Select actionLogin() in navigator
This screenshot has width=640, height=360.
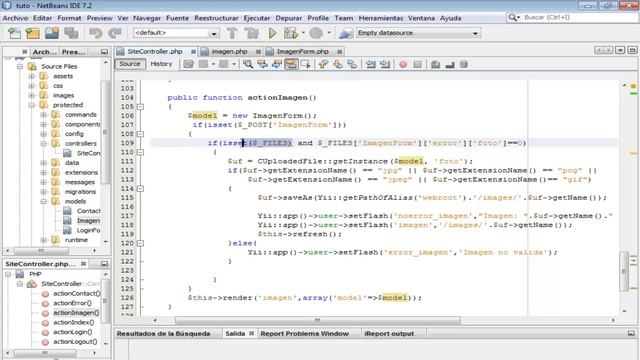coord(73,332)
